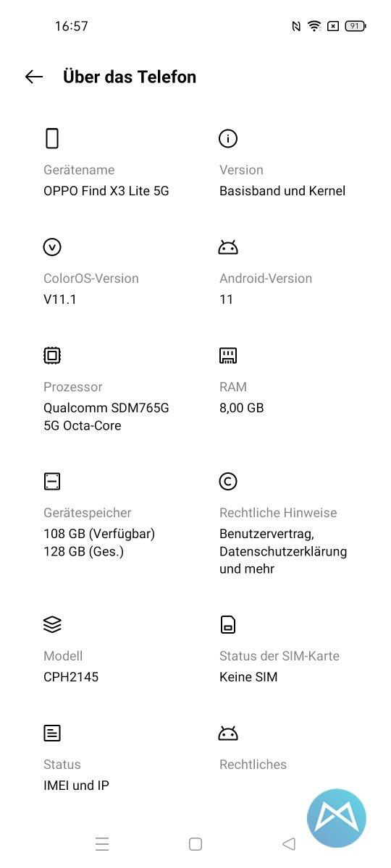Tap the Android robot icon above Android-Version
Image resolution: width=391 pixels, height=868 pixels.
(228, 247)
